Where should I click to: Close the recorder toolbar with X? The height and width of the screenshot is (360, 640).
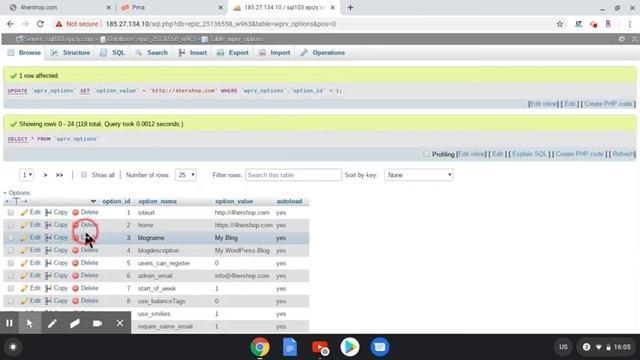tap(120, 323)
